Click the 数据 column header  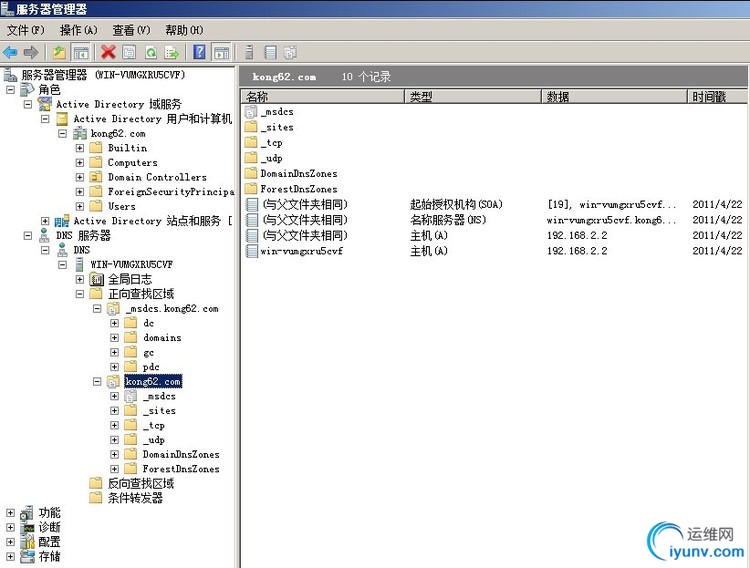click(x=615, y=96)
